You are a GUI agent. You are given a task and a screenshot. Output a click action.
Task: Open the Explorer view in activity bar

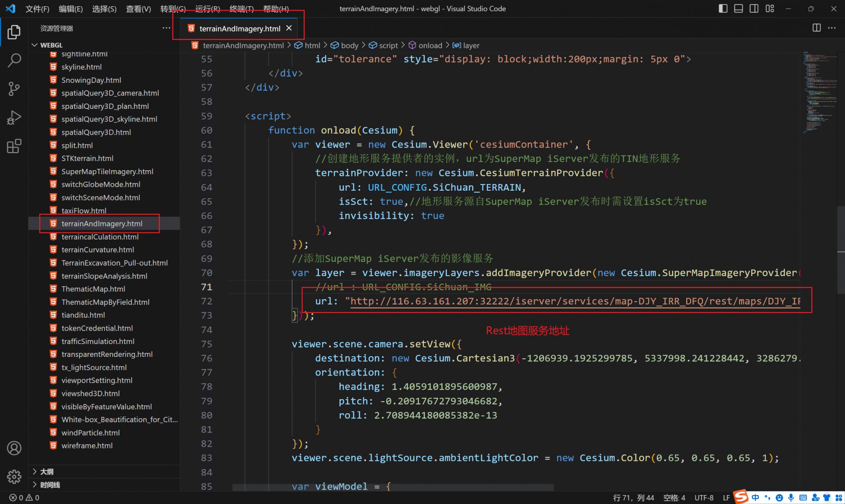pyautogui.click(x=14, y=32)
